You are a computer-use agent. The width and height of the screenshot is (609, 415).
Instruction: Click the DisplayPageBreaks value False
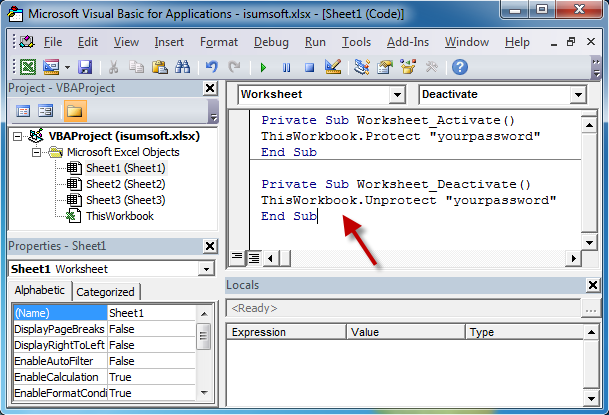click(122, 329)
